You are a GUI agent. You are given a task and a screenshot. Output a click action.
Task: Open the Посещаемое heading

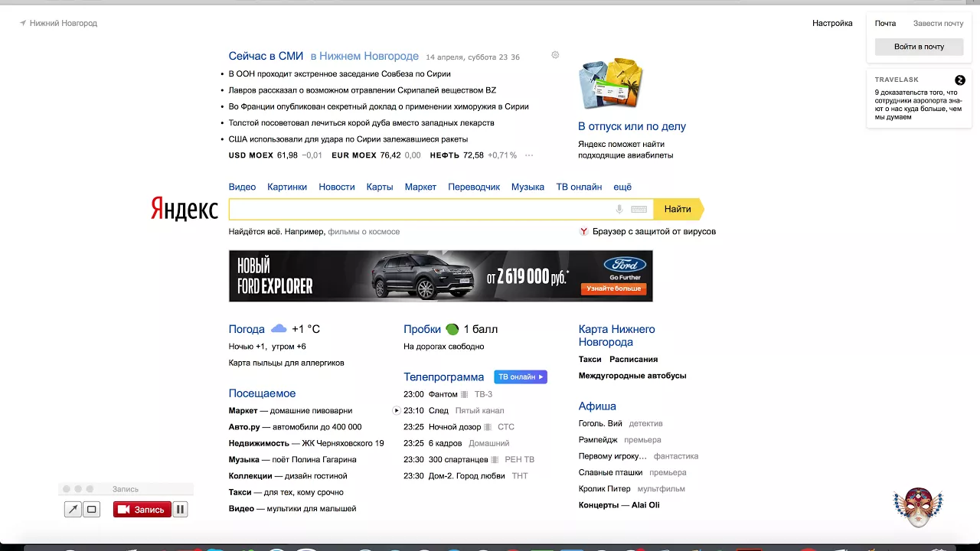(262, 393)
